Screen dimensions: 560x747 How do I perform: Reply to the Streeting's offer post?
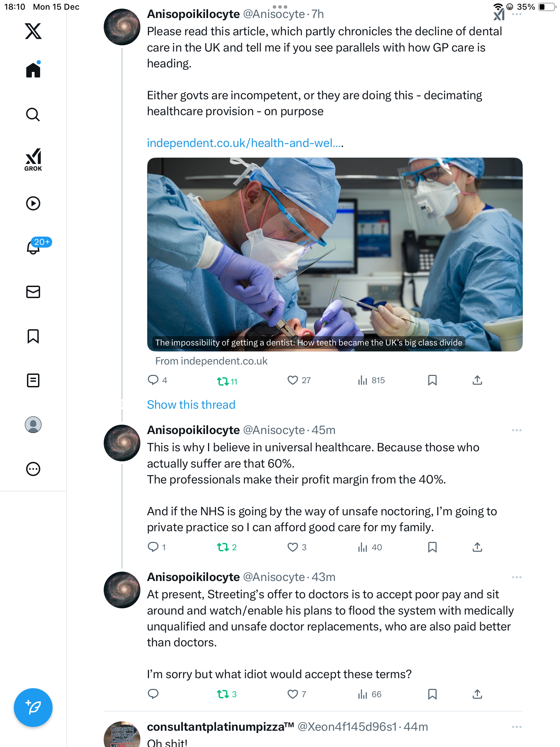[153, 694]
